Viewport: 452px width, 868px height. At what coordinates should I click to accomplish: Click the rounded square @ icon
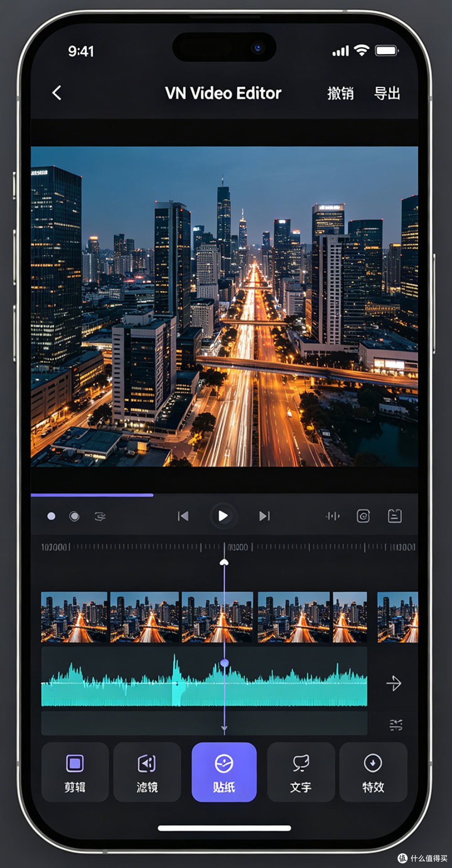[363, 516]
